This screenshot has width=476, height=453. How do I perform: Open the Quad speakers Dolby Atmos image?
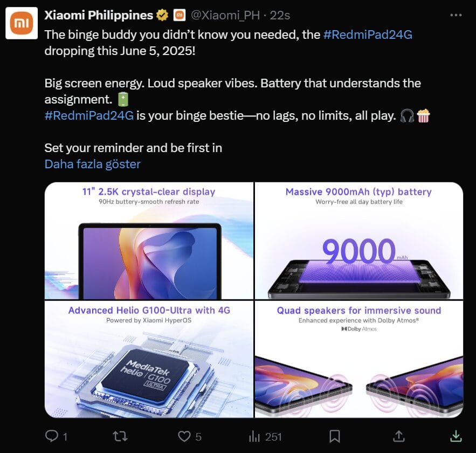point(358,359)
